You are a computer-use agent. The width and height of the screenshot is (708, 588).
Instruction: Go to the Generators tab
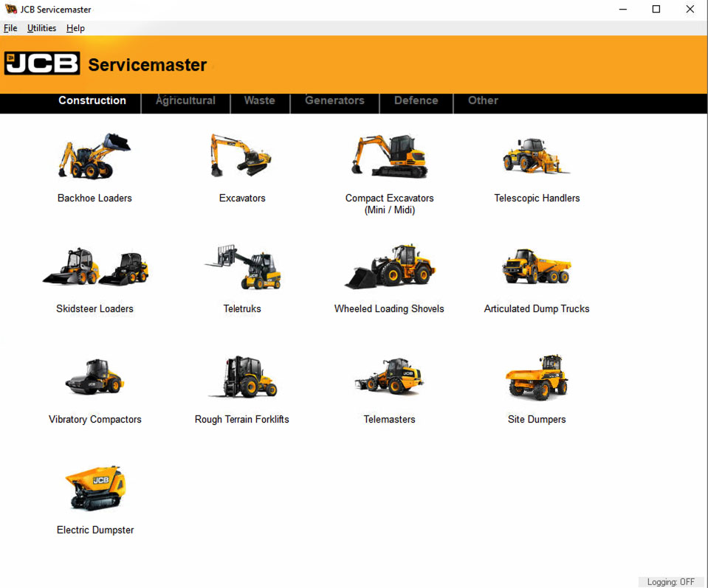click(x=334, y=100)
